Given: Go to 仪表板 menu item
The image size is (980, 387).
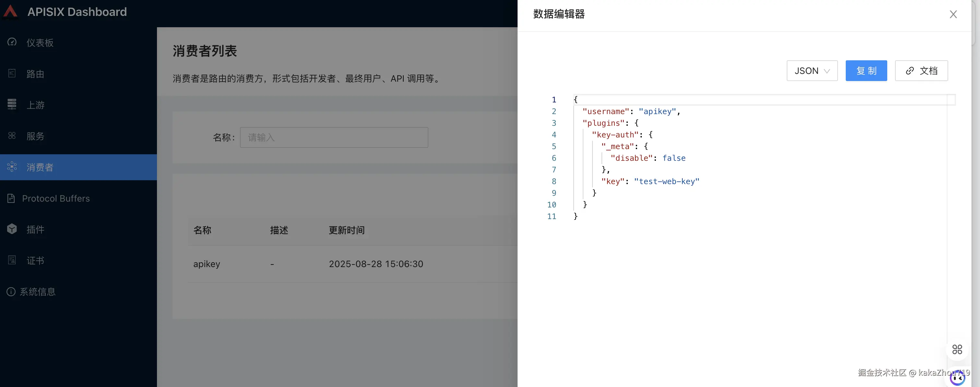Looking at the screenshot, I should click(x=78, y=42).
